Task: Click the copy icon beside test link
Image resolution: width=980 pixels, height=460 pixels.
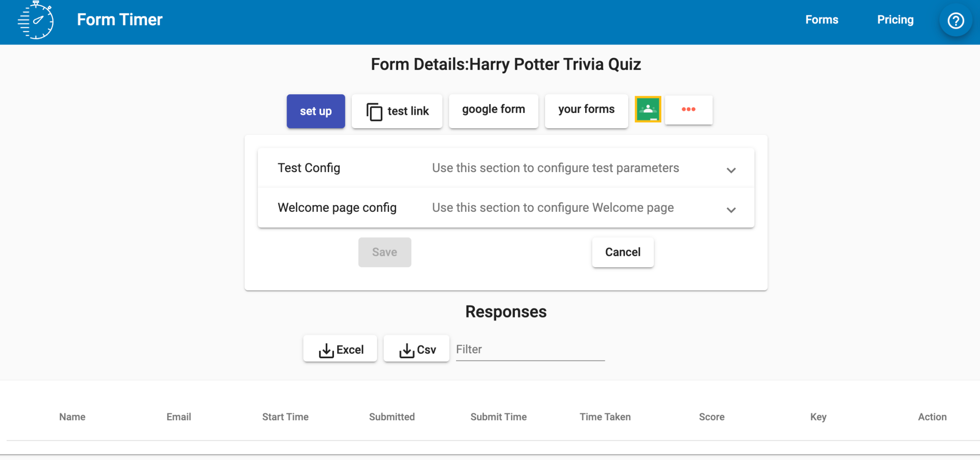Action: [374, 112]
